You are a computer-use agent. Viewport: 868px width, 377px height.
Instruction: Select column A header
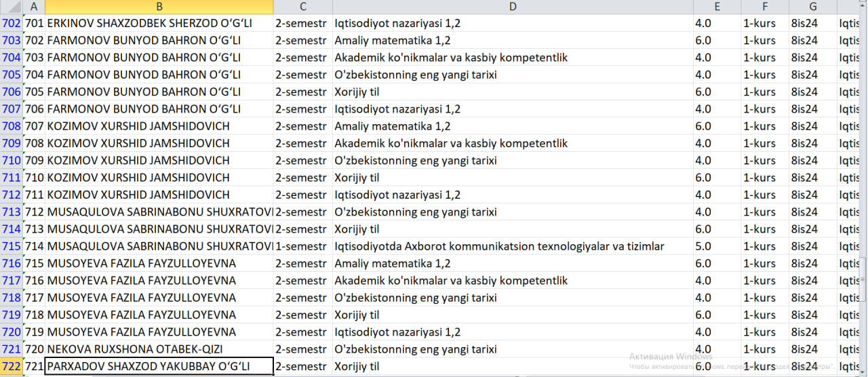pyautogui.click(x=34, y=7)
